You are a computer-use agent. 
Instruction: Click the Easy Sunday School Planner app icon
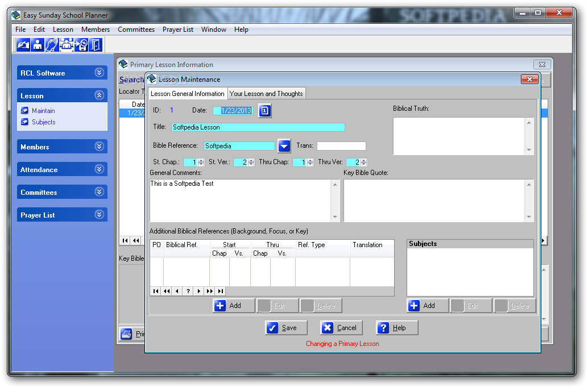(x=16, y=15)
